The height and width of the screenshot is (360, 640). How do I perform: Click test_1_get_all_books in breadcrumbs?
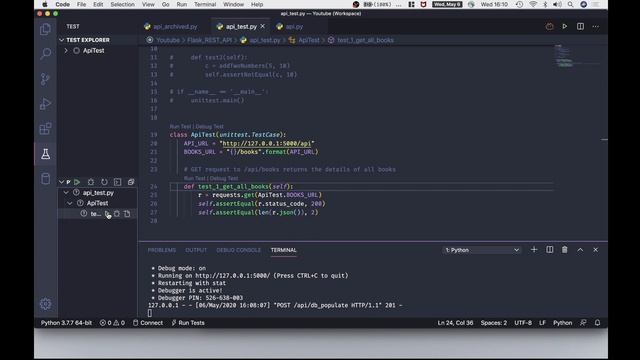pos(365,40)
